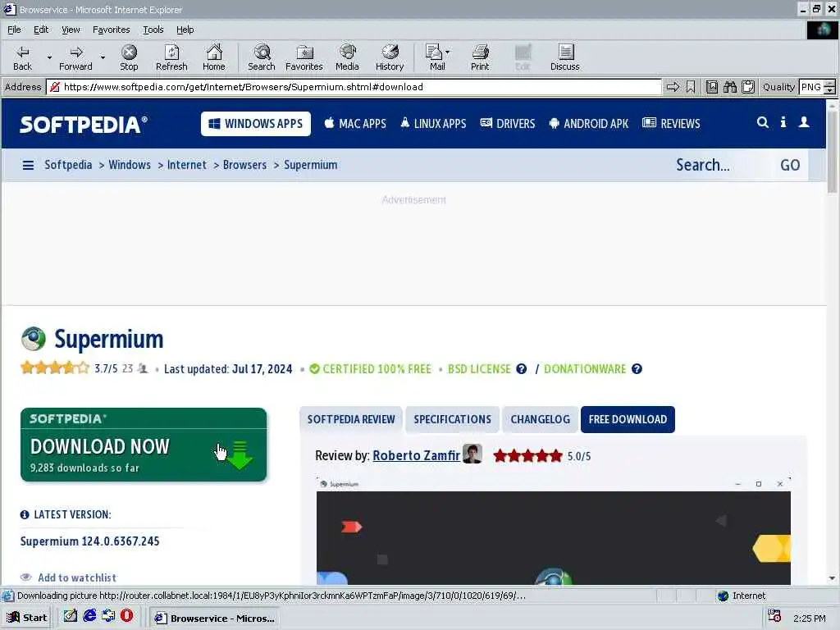Click the GO search button

coord(790,165)
